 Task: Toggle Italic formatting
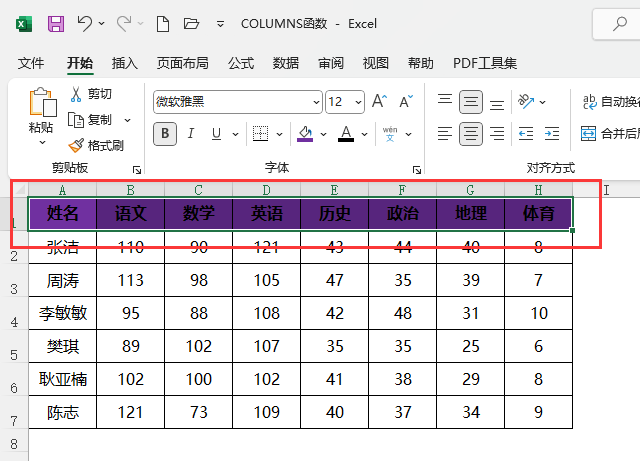tap(191, 134)
